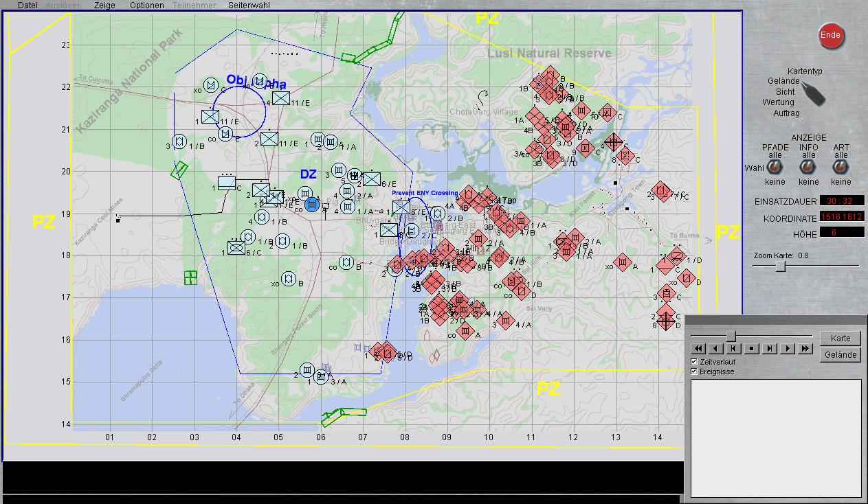Click the playback timeline slider handle
The height and width of the screenshot is (504, 868).
(731, 336)
